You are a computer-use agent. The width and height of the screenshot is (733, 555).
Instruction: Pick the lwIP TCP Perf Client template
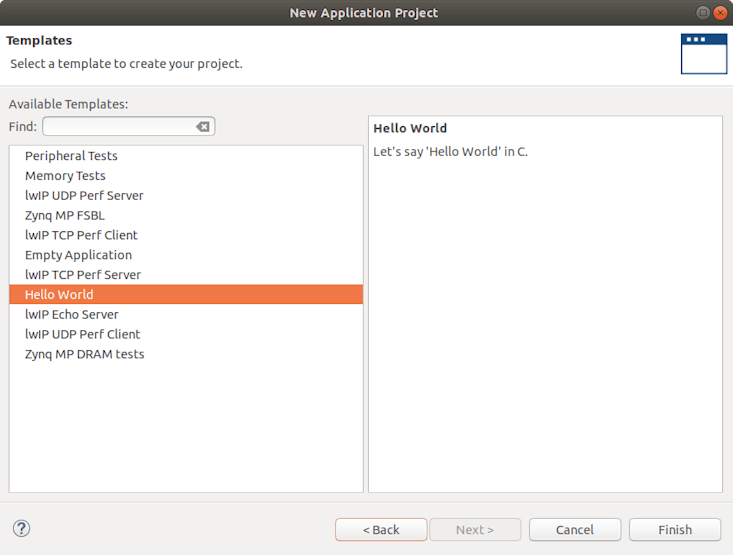[81, 235]
